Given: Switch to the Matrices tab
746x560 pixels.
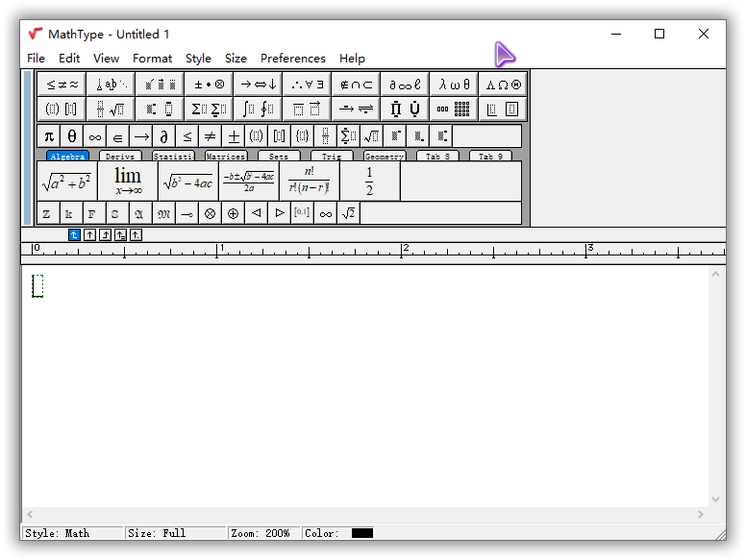Looking at the screenshot, I should point(226,156).
